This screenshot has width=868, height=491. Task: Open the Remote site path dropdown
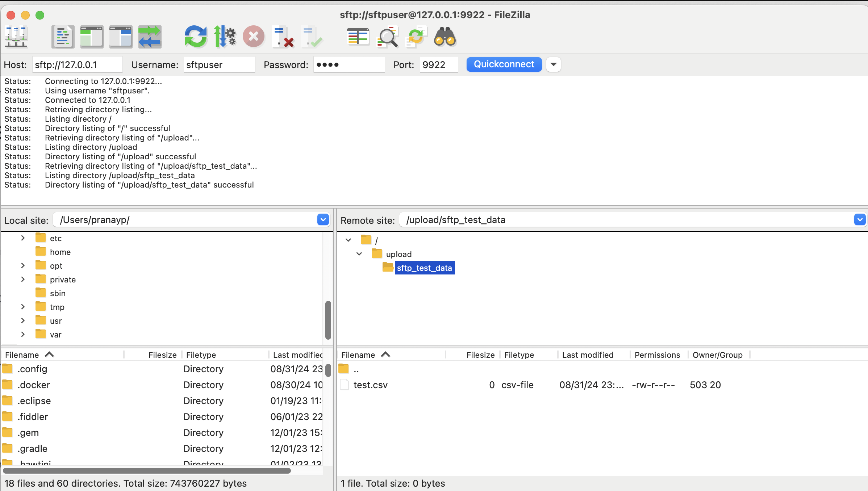pos(860,219)
